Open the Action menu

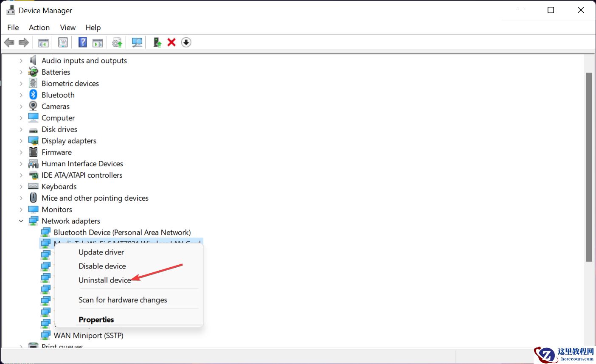point(39,28)
